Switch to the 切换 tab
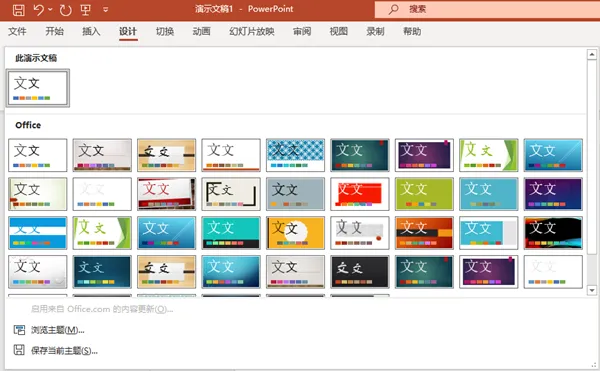This screenshot has height=371, width=600. [165, 31]
